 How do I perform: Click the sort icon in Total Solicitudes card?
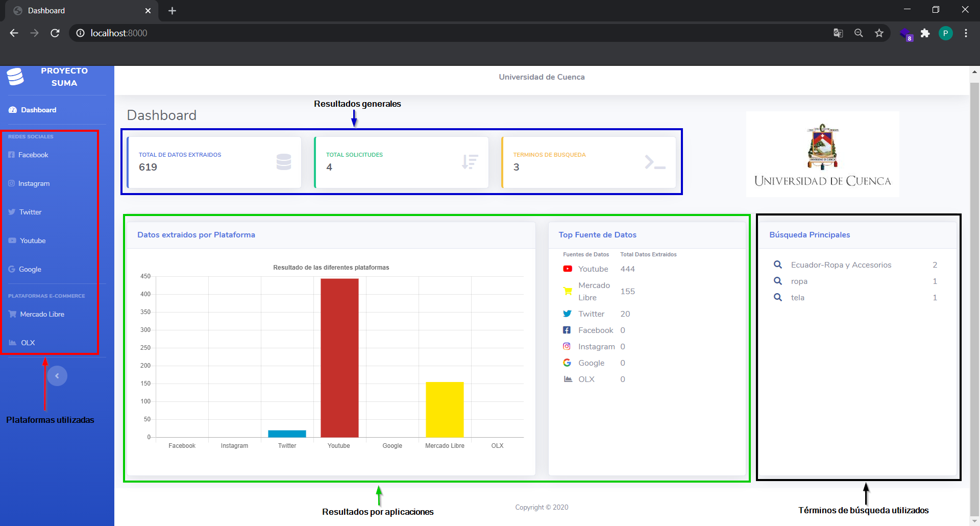(470, 162)
